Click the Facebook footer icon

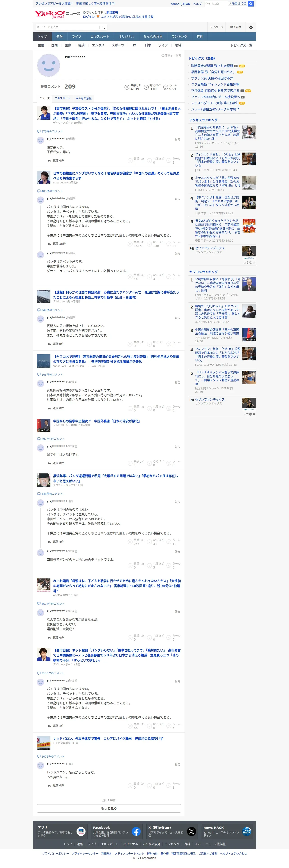tap(136, 832)
